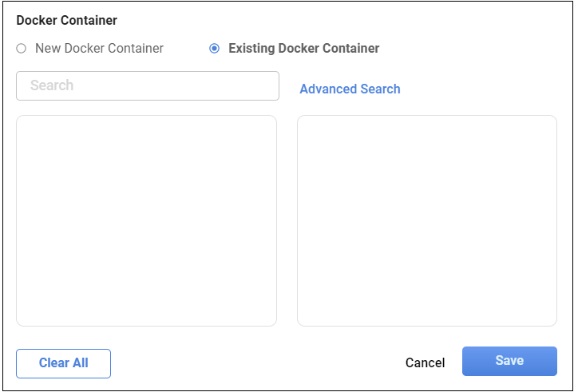Select the Existing Docker Container radio button
The width and height of the screenshot is (574, 392).
pyautogui.click(x=214, y=49)
